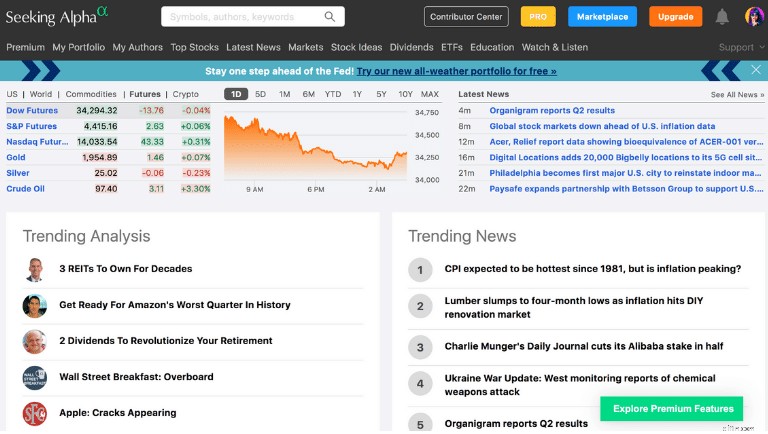Open the Marketplace button
The width and height of the screenshot is (768, 434).
coord(602,17)
